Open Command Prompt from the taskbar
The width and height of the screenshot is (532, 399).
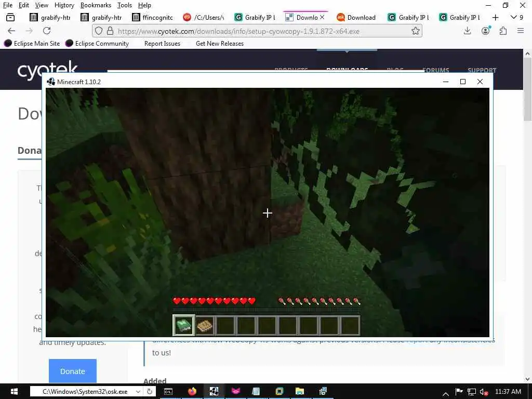[x=169, y=391]
